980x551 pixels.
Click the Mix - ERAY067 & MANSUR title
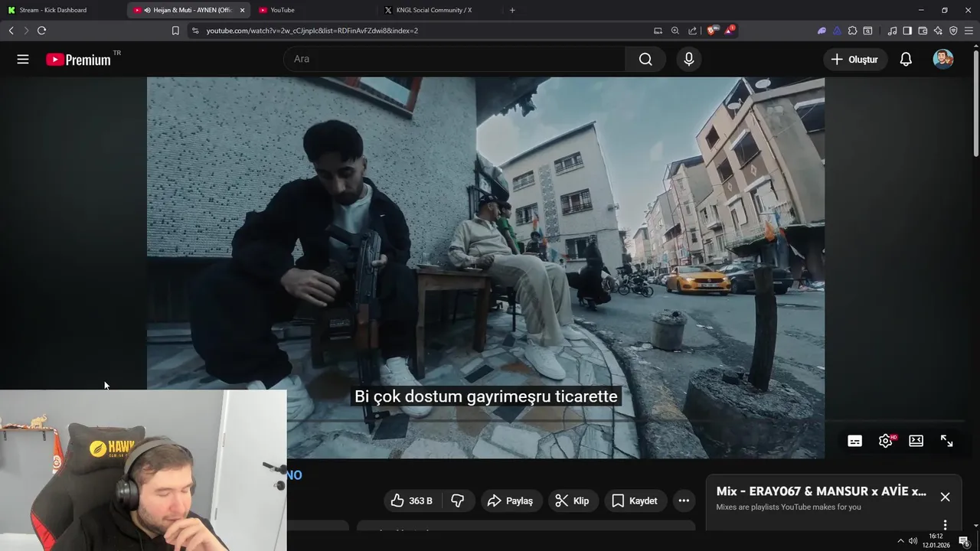click(x=821, y=491)
